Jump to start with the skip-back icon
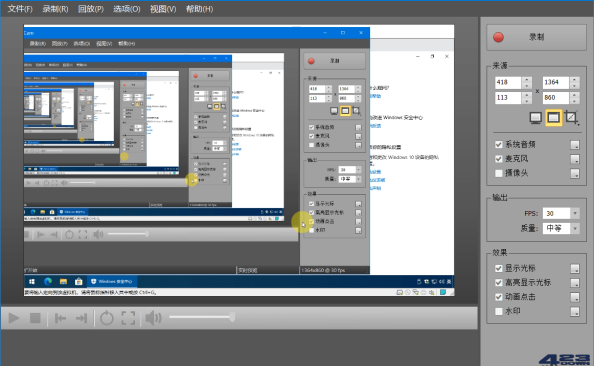Screen dimensions: 594x366 coord(60,318)
